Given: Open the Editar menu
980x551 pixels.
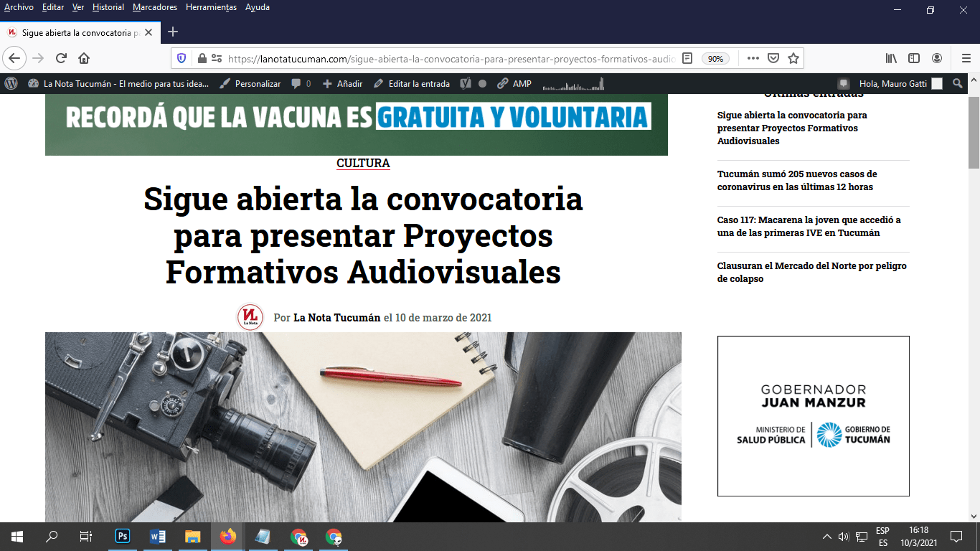Looking at the screenshot, I should [x=53, y=7].
